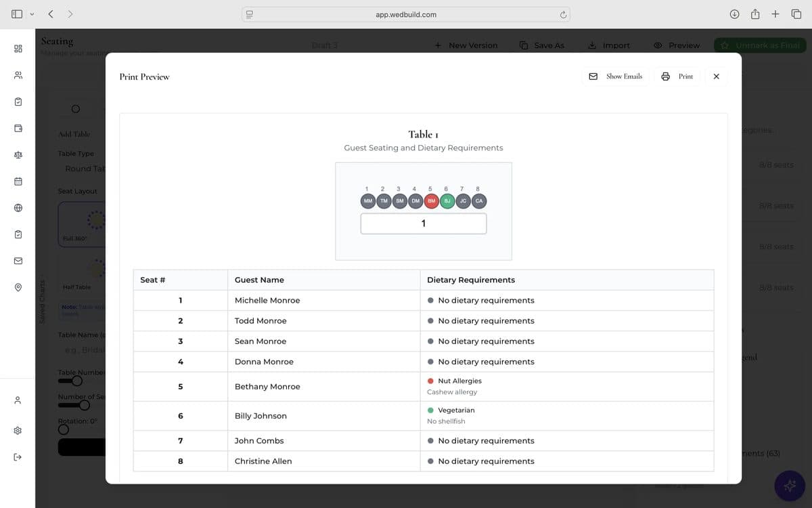Open the user profile icon in the sidebar
The image size is (812, 508).
coord(18,400)
